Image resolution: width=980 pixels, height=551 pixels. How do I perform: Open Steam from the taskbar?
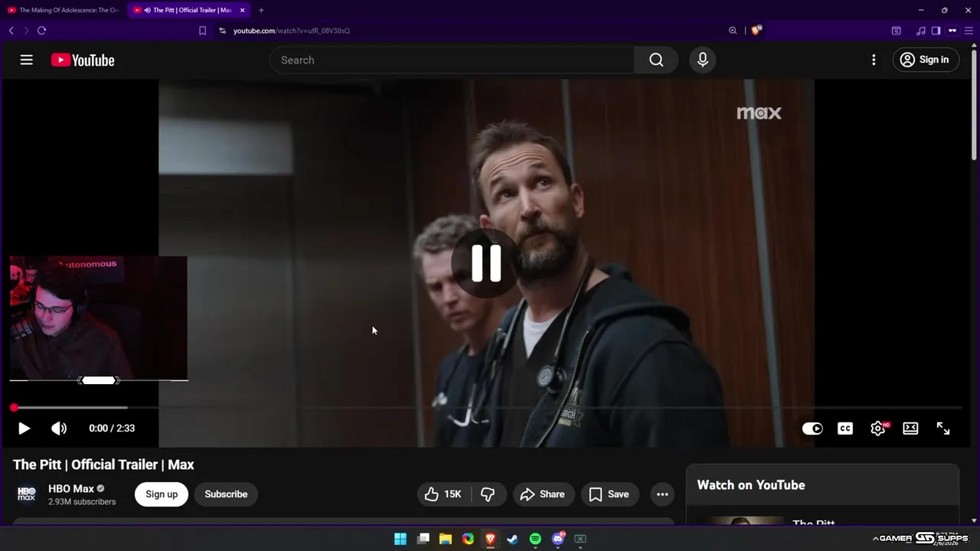(x=513, y=539)
